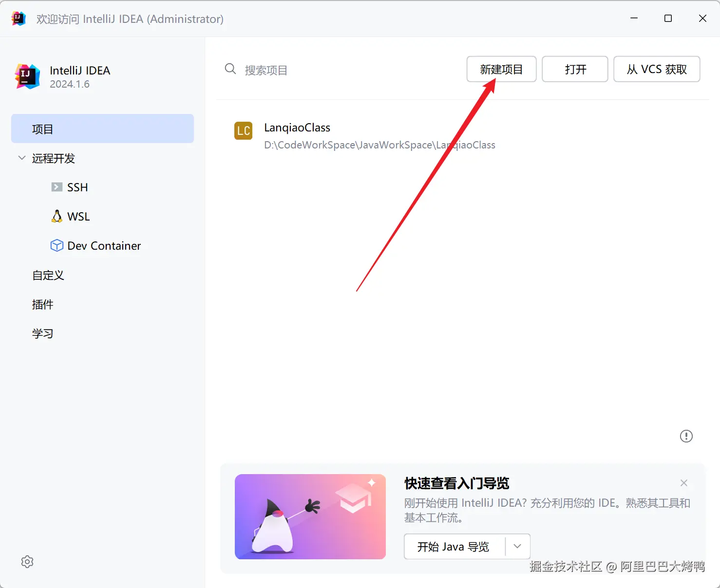Click the search magnifier icon

coord(230,69)
